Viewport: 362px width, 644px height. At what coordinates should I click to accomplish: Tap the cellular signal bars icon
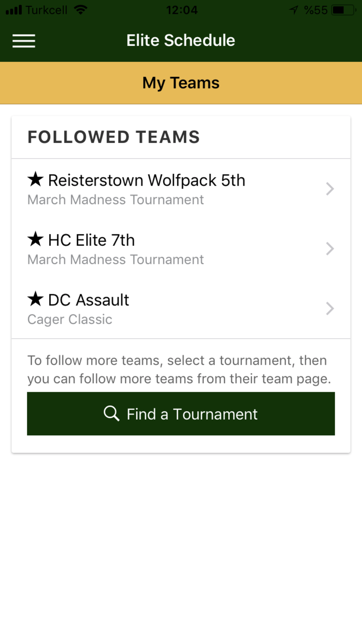(14, 10)
